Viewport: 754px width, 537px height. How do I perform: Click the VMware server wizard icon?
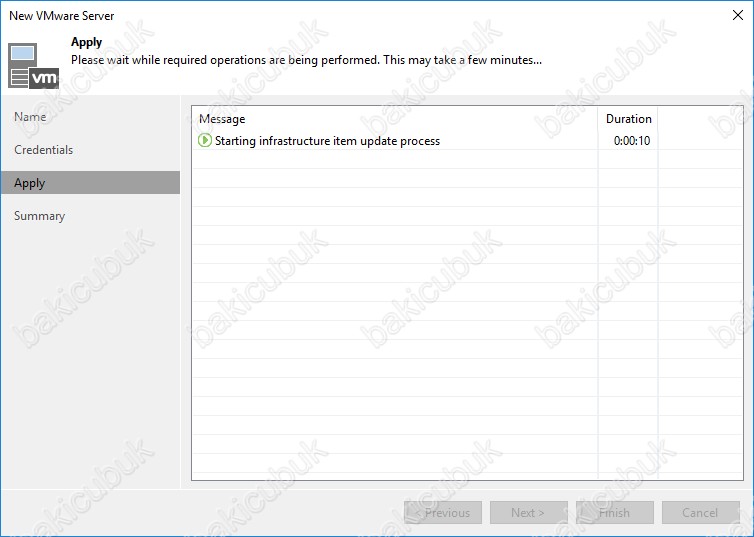click(x=33, y=66)
